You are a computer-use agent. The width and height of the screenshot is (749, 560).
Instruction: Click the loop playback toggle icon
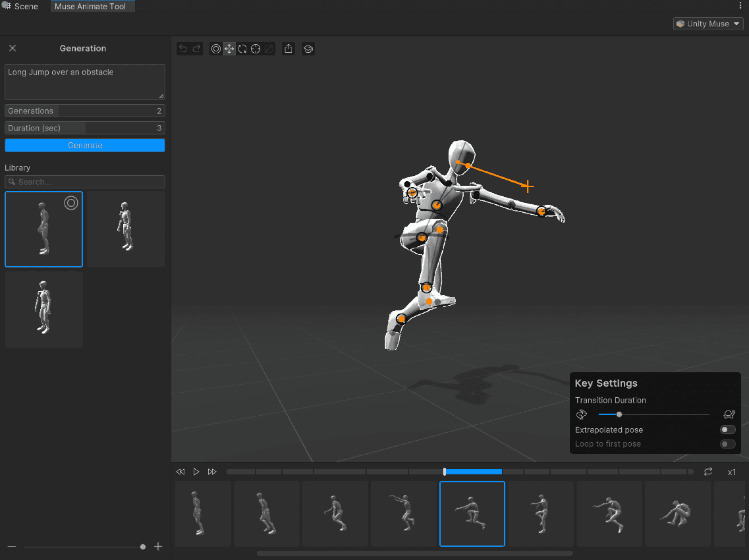(x=709, y=471)
